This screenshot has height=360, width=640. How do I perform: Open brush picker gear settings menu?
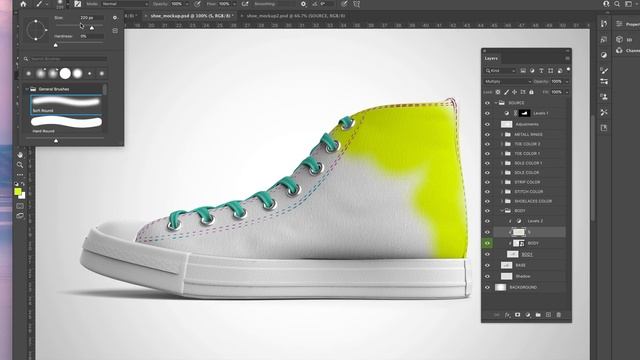click(115, 18)
